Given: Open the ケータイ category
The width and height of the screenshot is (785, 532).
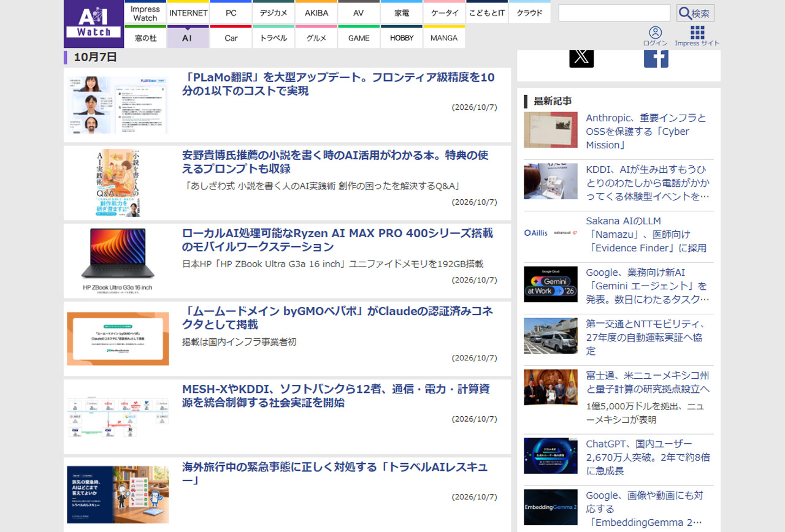Looking at the screenshot, I should coord(444,13).
